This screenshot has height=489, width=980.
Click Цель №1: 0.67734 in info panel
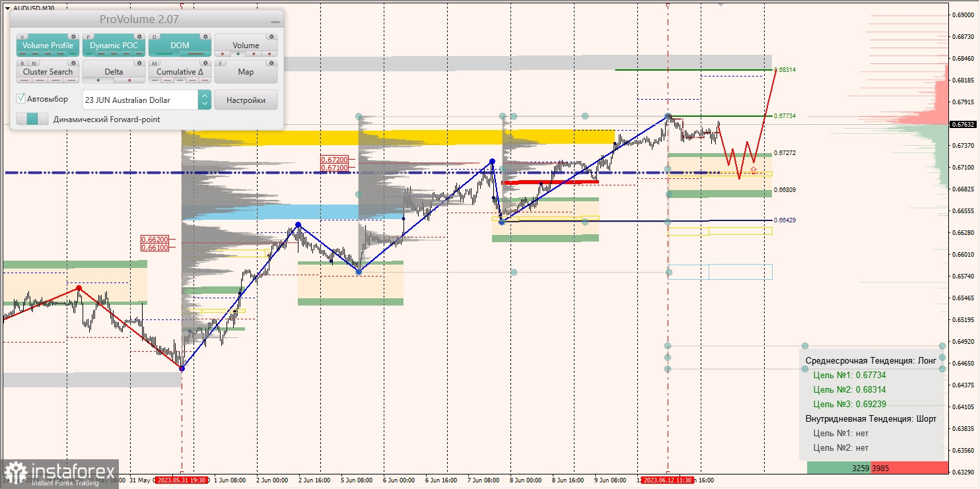(x=849, y=375)
